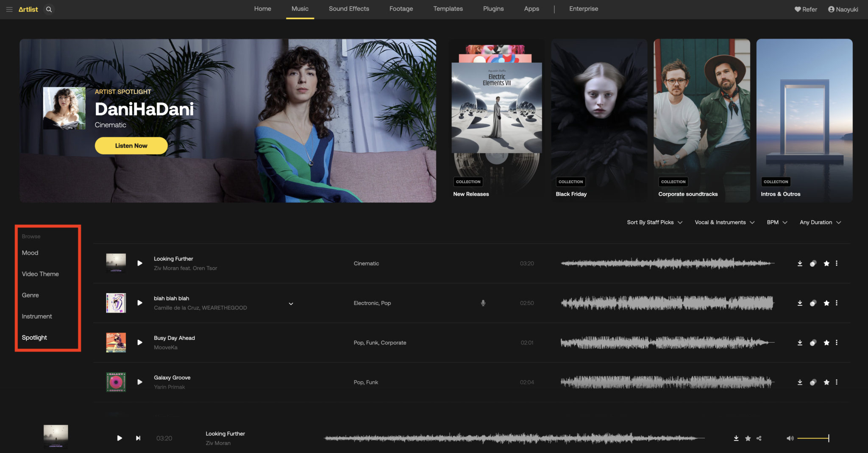The image size is (868, 453).
Task: Open the hamburger menu icon
Action: 9,9
